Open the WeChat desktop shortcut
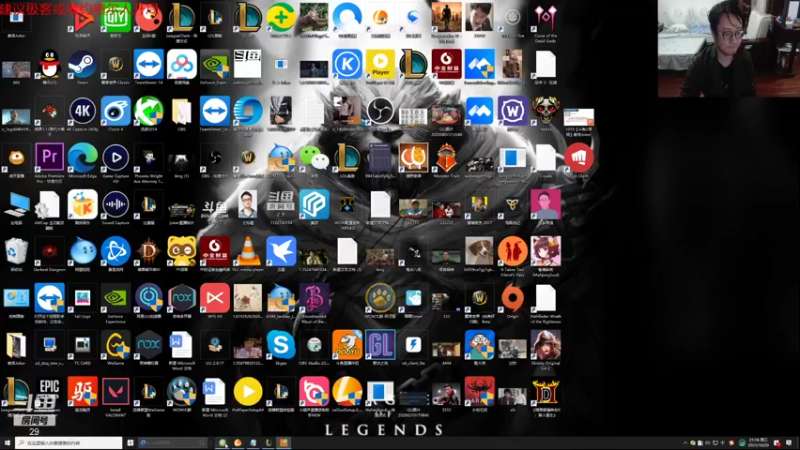Screen dimensions: 800x450 coord(314,158)
